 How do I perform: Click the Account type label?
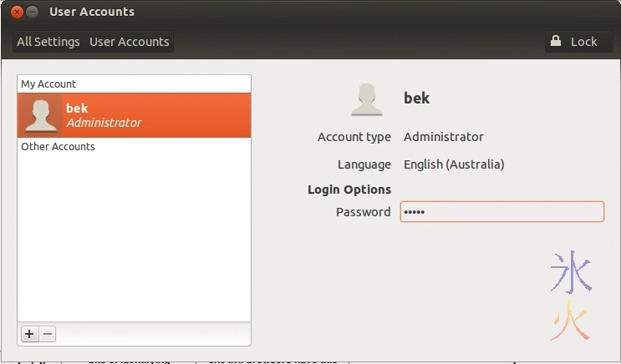tap(354, 137)
